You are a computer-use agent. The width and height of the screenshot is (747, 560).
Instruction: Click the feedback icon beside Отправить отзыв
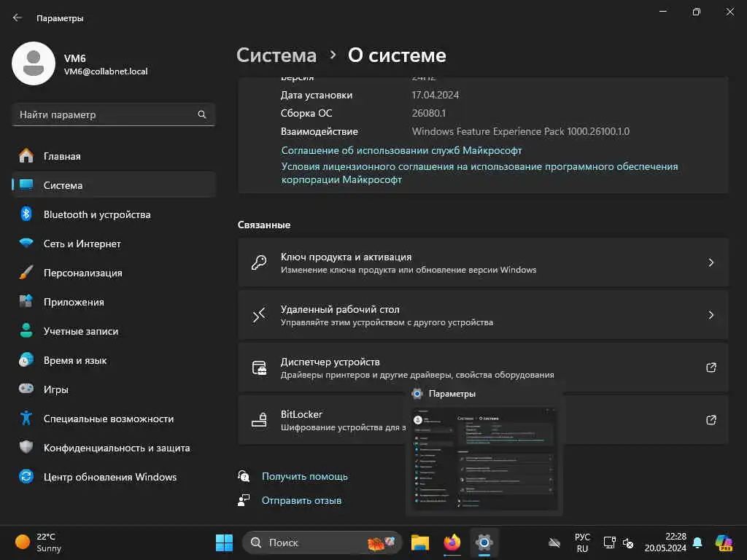(x=244, y=500)
